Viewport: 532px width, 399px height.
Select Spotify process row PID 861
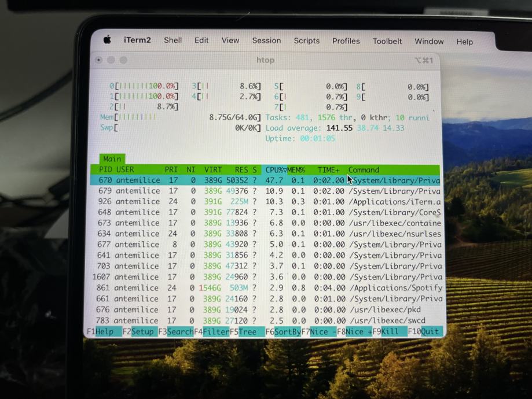[265, 288]
